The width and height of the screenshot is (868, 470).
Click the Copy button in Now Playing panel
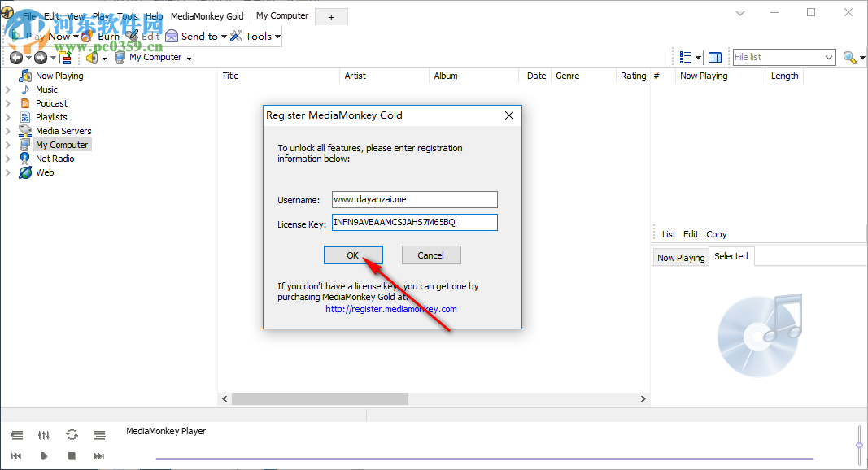tap(717, 234)
